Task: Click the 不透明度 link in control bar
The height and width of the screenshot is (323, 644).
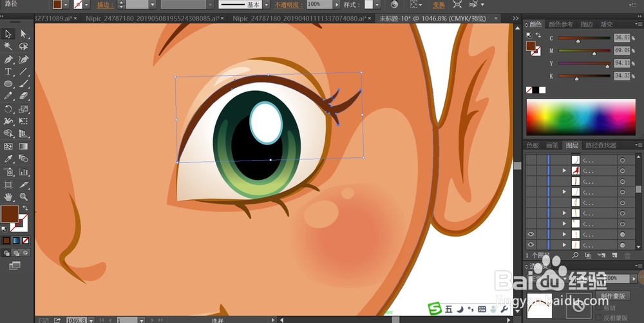Action: pyautogui.click(x=289, y=5)
